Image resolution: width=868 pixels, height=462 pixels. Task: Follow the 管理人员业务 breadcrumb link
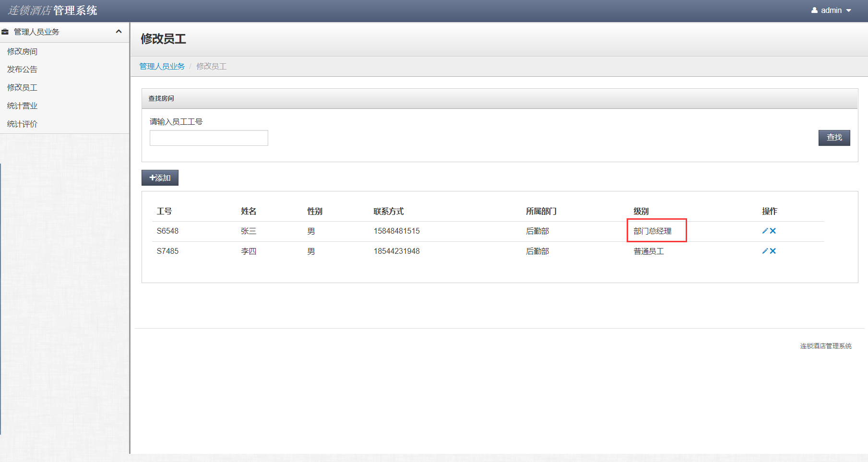point(162,66)
